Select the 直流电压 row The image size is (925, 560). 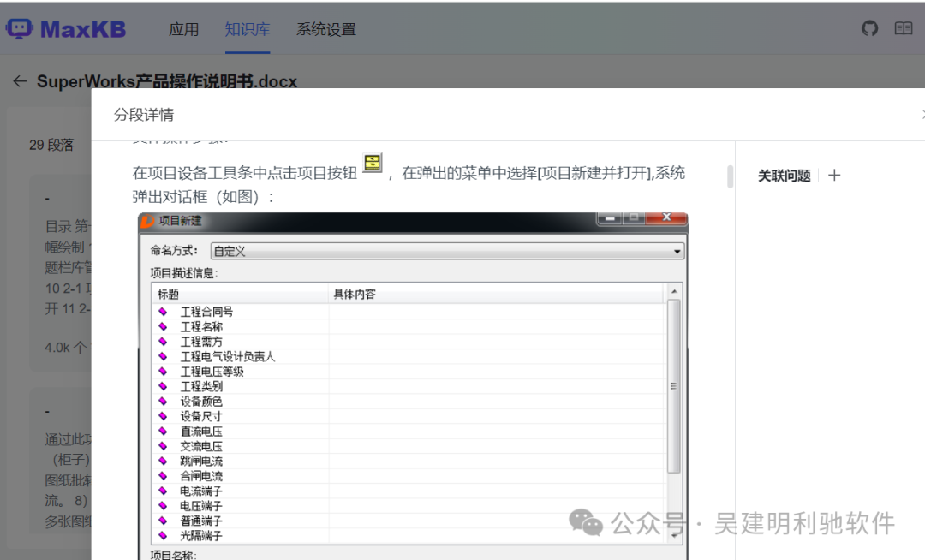(x=409, y=431)
